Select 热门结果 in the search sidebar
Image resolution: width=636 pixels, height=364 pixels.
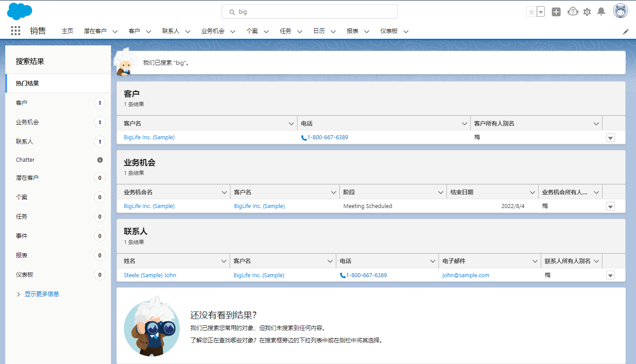tap(58, 83)
